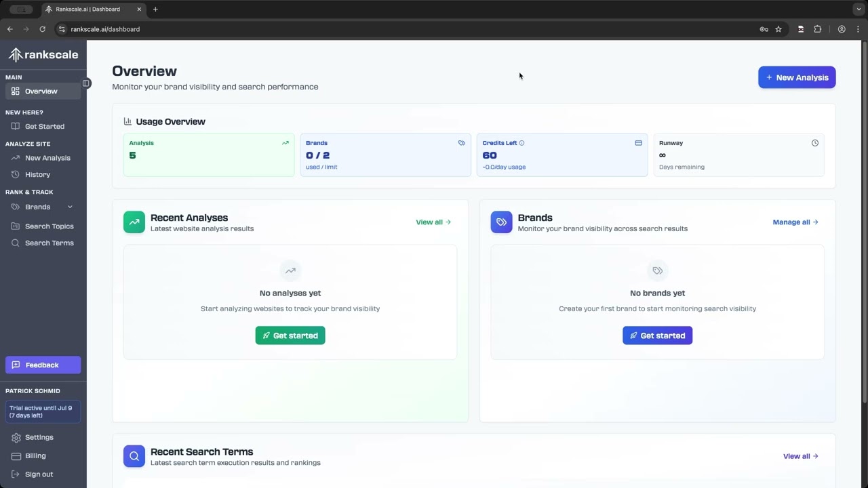The image size is (868, 488).
Task: Open Settings via the gear icon
Action: [16, 437]
